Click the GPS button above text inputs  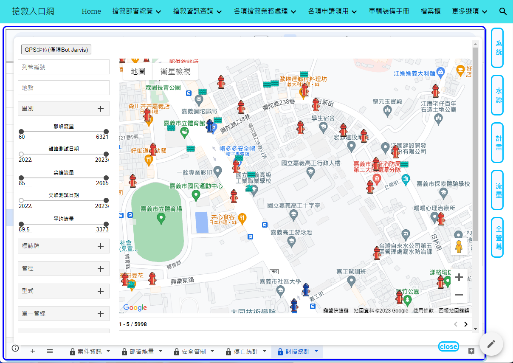pos(56,50)
